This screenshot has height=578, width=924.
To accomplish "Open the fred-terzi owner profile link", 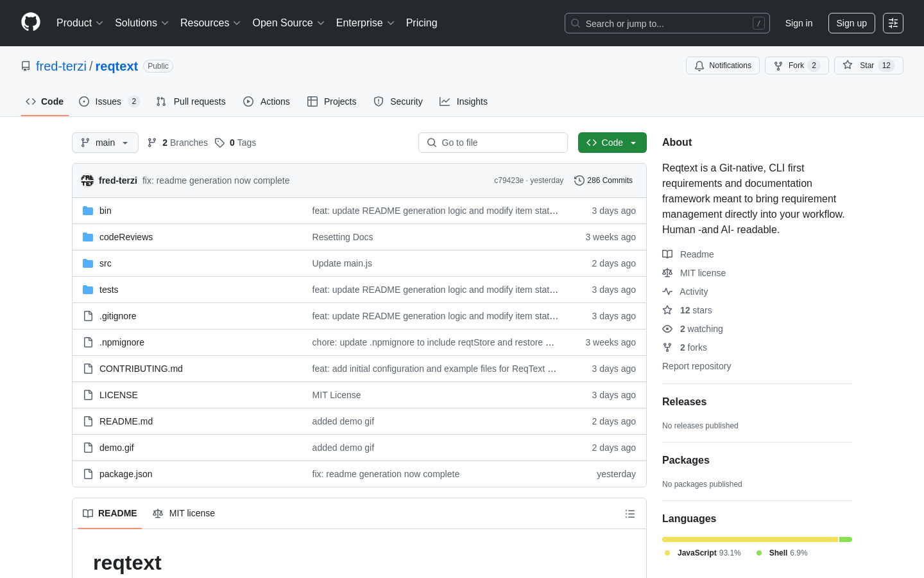I will click(61, 66).
